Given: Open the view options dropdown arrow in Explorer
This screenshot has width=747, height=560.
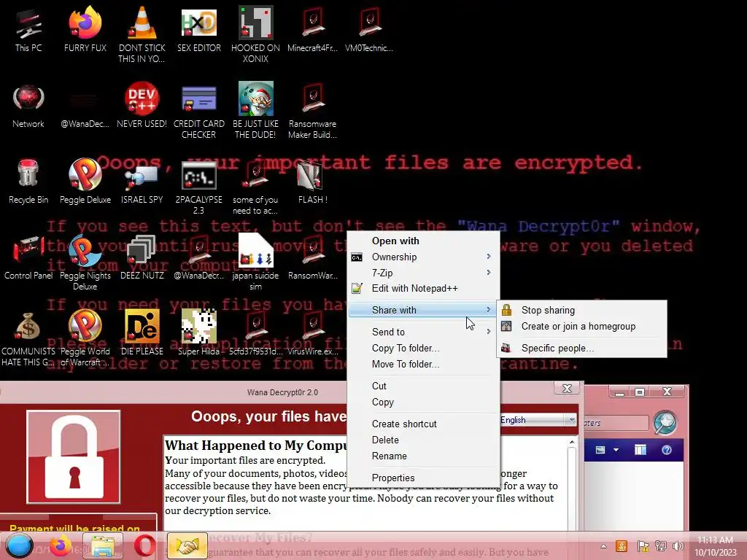Looking at the screenshot, I should (x=616, y=450).
